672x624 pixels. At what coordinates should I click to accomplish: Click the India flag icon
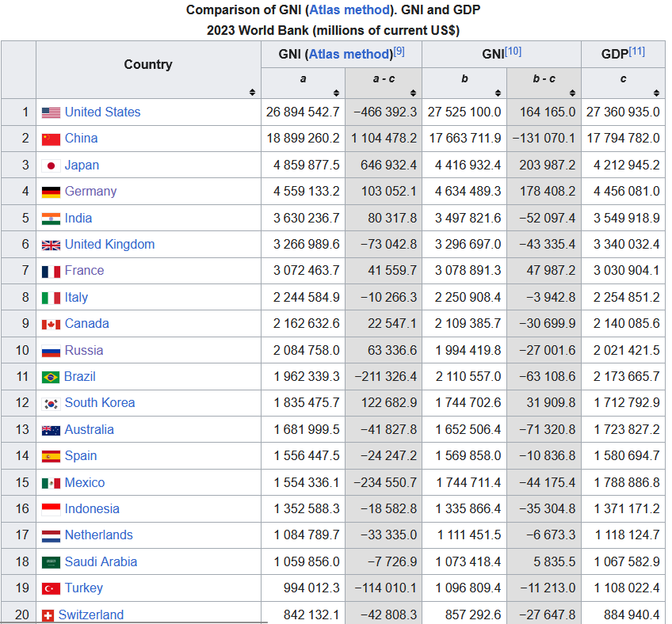point(51,218)
